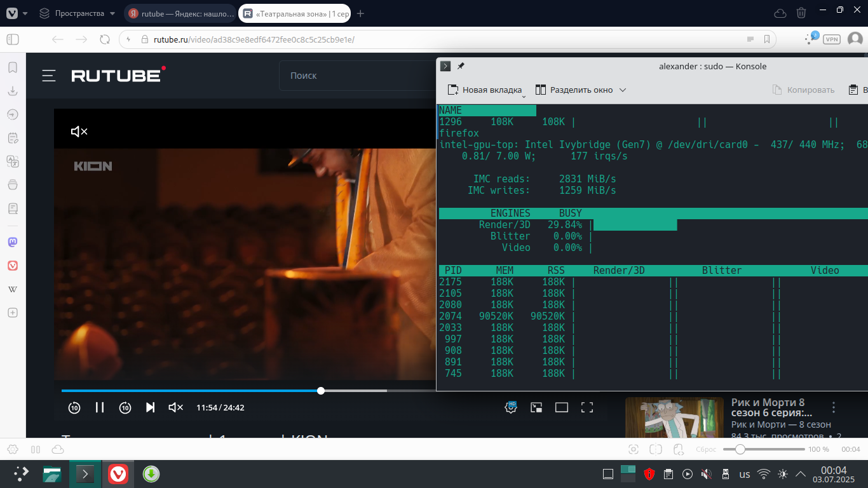Image resolution: width=868 pixels, height=488 pixels.
Task: Expand the Пространства workspaces dropdown
Action: click(x=112, y=13)
